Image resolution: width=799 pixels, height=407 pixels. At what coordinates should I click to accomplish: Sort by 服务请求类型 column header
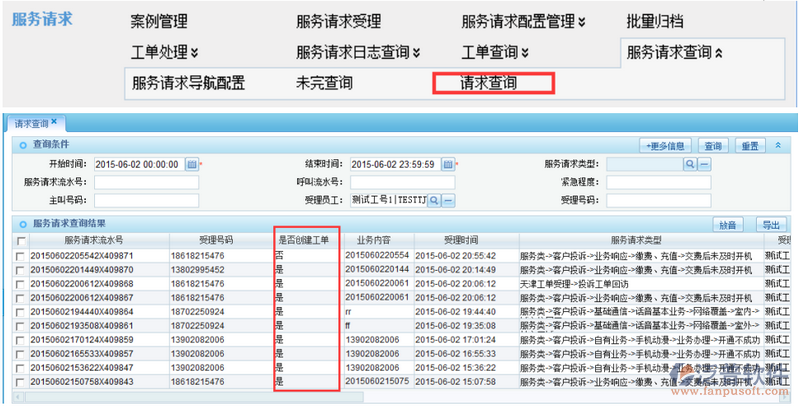636,240
